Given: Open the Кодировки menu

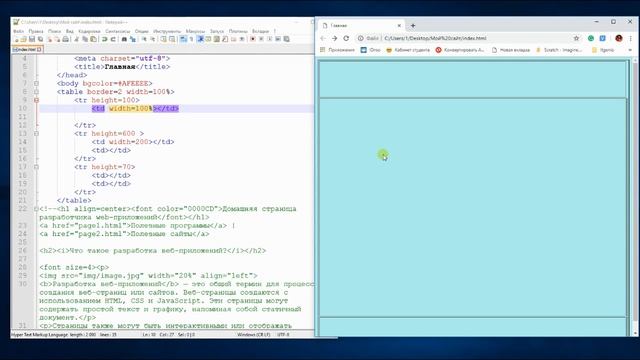Looking at the screenshot, I should click(x=89, y=31).
